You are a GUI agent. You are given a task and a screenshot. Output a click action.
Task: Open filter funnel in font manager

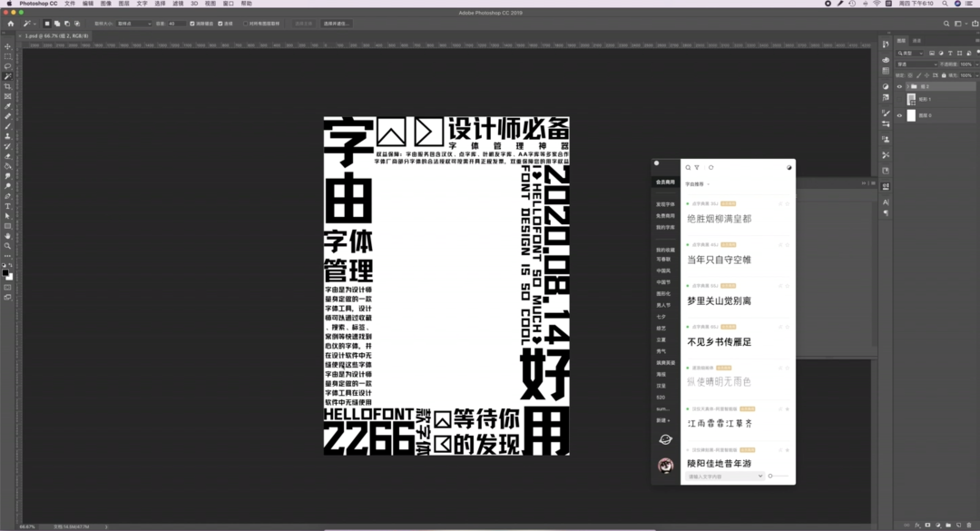point(697,168)
